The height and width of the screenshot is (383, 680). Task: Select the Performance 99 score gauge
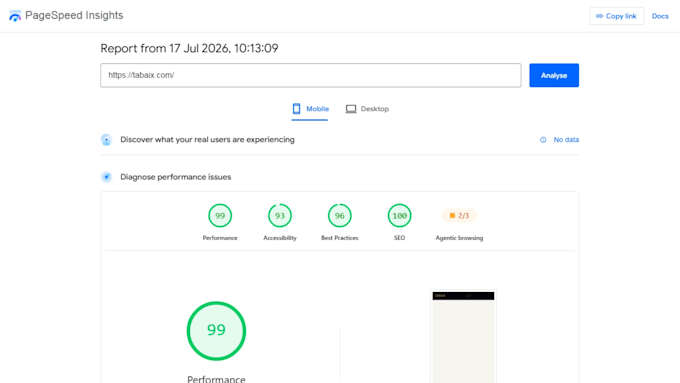click(x=220, y=216)
